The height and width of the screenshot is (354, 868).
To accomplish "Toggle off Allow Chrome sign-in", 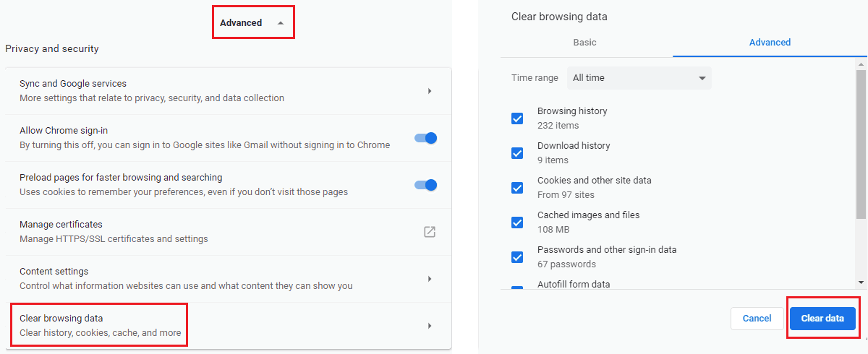I will pyautogui.click(x=426, y=138).
